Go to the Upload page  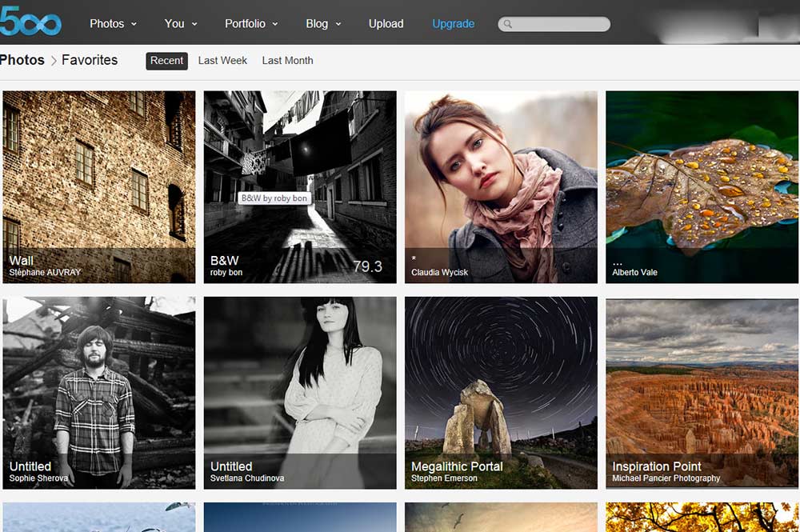coord(386,24)
